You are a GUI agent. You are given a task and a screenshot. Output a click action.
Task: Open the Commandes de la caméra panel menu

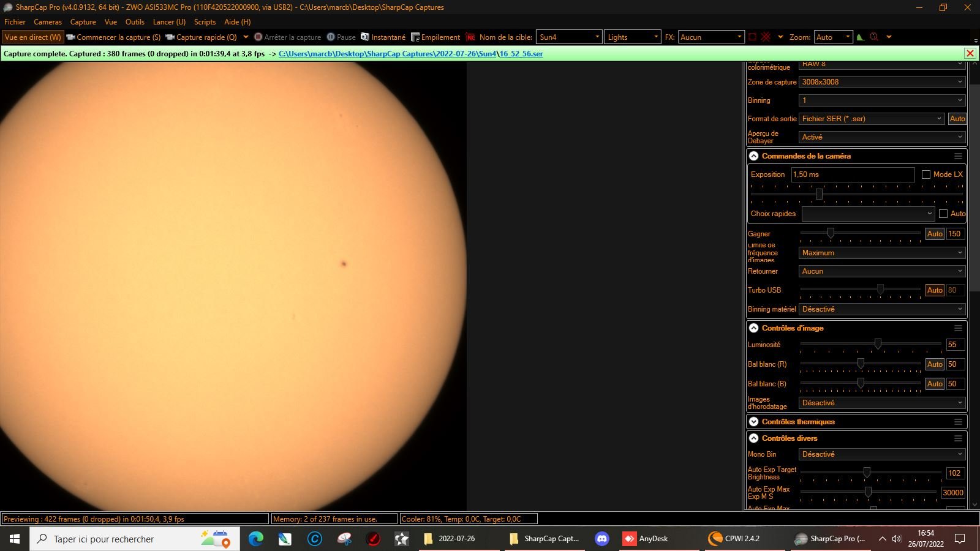(x=958, y=156)
